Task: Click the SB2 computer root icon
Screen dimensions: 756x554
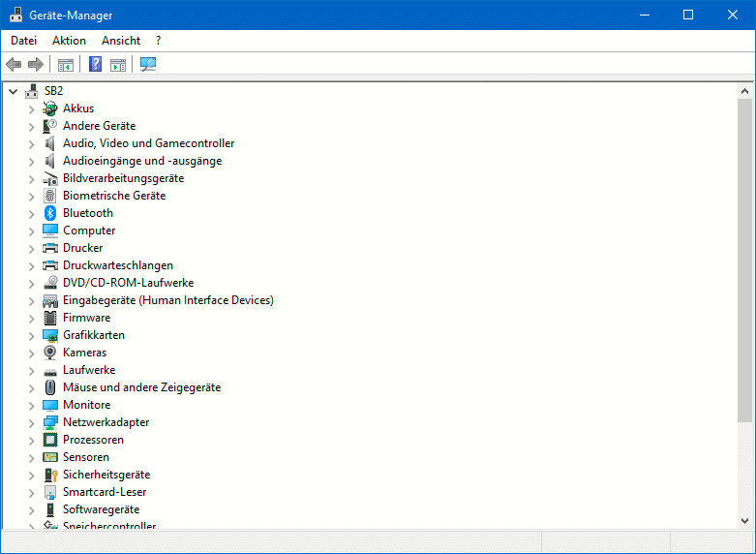Action: click(x=32, y=91)
